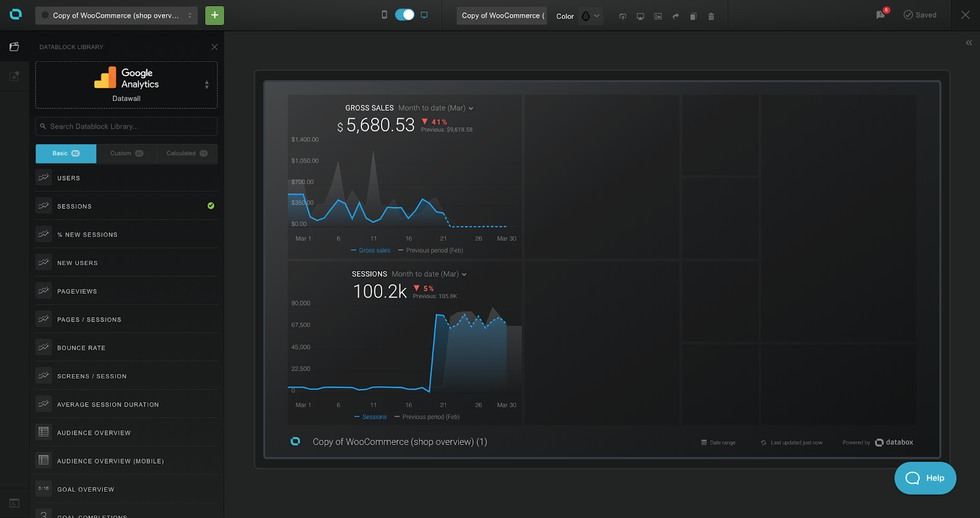
Task: Open Gross Sales date range dropdown
Action: [x=436, y=108]
